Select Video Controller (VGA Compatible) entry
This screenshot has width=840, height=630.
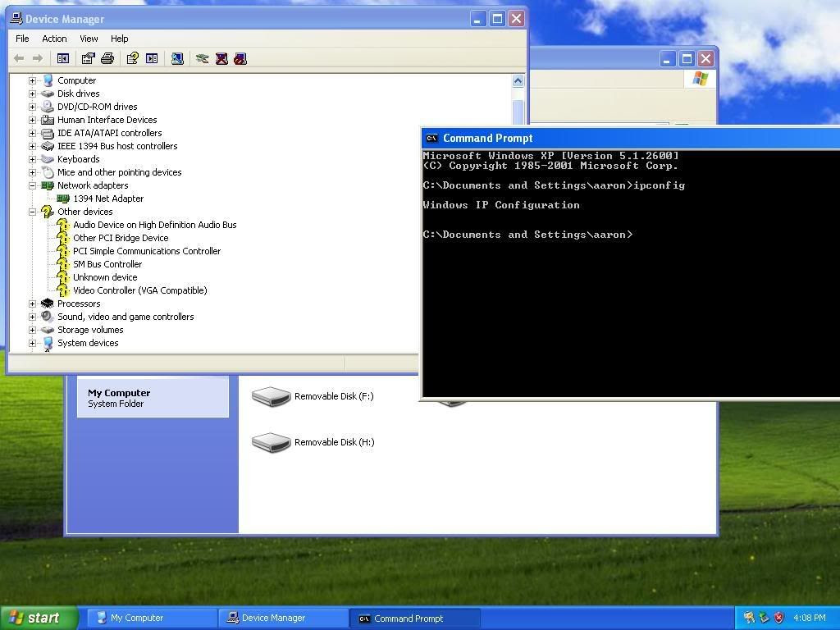click(x=139, y=290)
